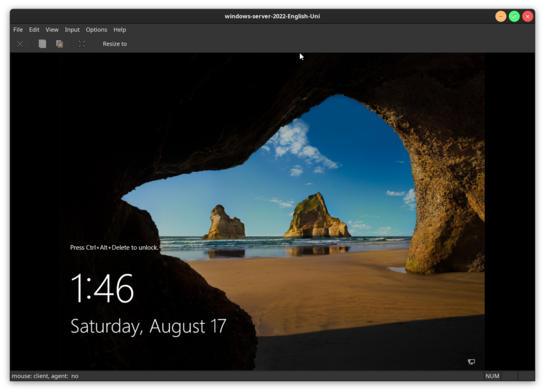
Task: Expand the Input menu
Action: click(72, 30)
